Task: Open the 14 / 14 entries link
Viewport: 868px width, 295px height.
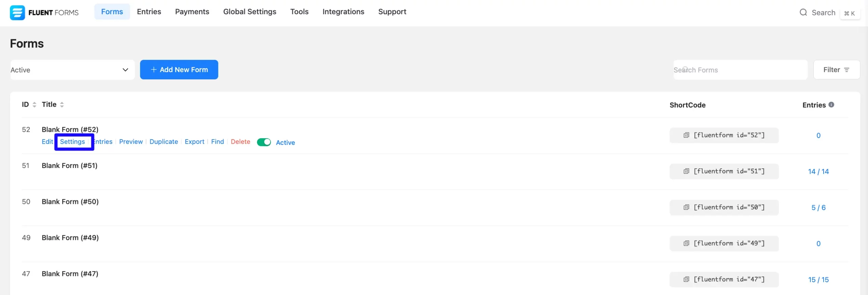Action: pos(818,172)
